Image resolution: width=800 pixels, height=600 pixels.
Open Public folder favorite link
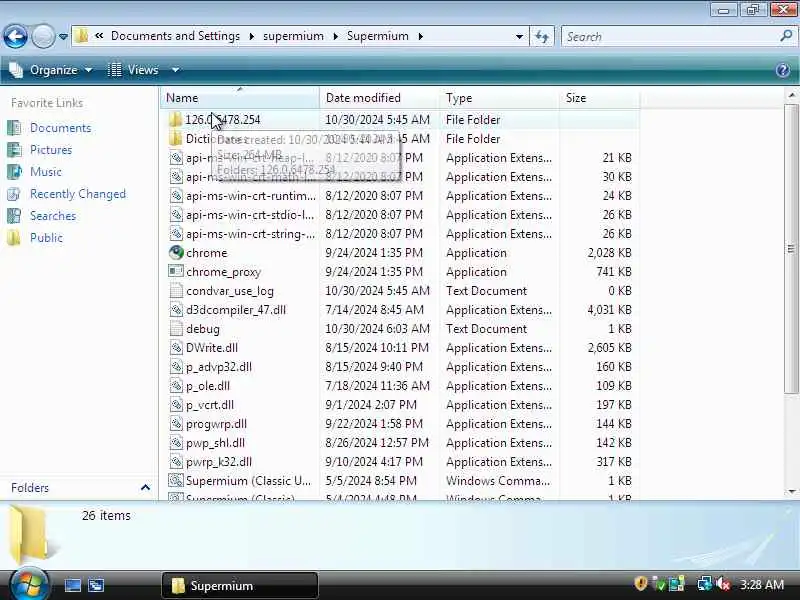(x=46, y=238)
